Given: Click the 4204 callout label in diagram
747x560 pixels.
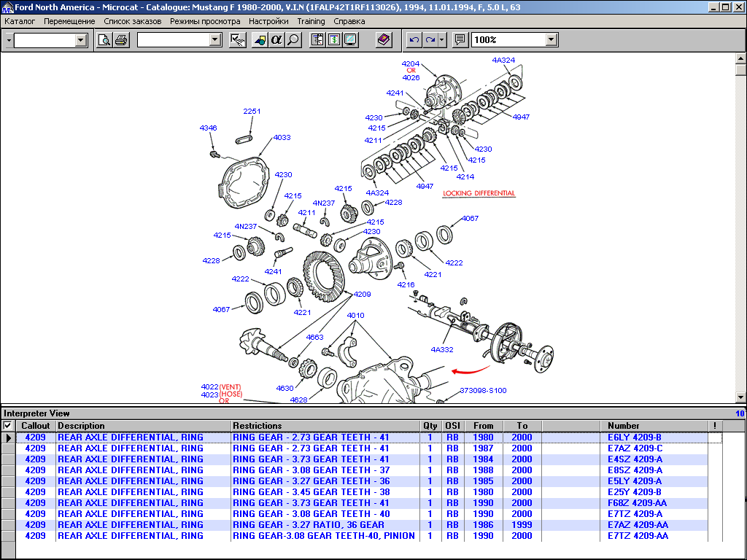Looking at the screenshot, I should (x=411, y=64).
